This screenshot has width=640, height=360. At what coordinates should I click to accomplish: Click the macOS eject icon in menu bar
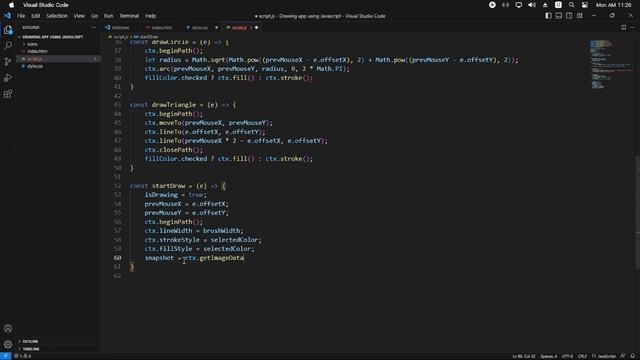pyautogui.click(x=545, y=5)
